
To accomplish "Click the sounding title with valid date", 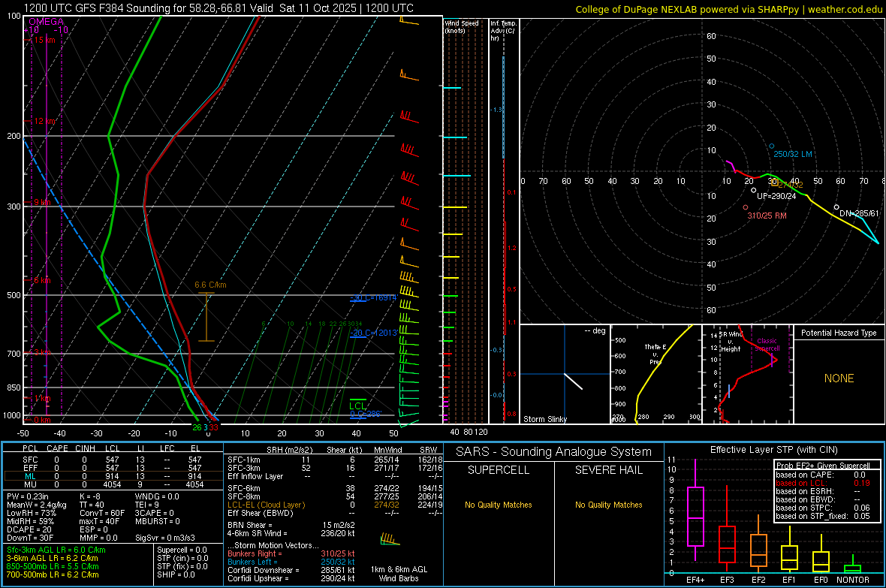I will point(218,8).
